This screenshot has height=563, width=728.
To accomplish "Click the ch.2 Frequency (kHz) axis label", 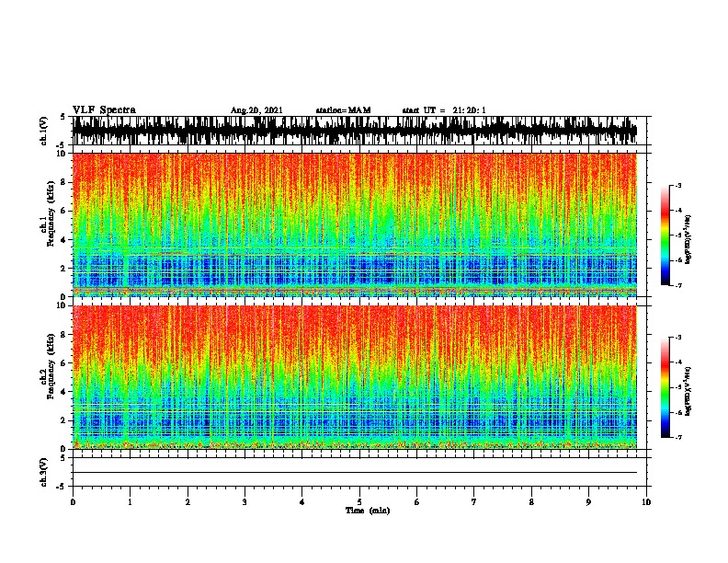I will pos(48,366).
